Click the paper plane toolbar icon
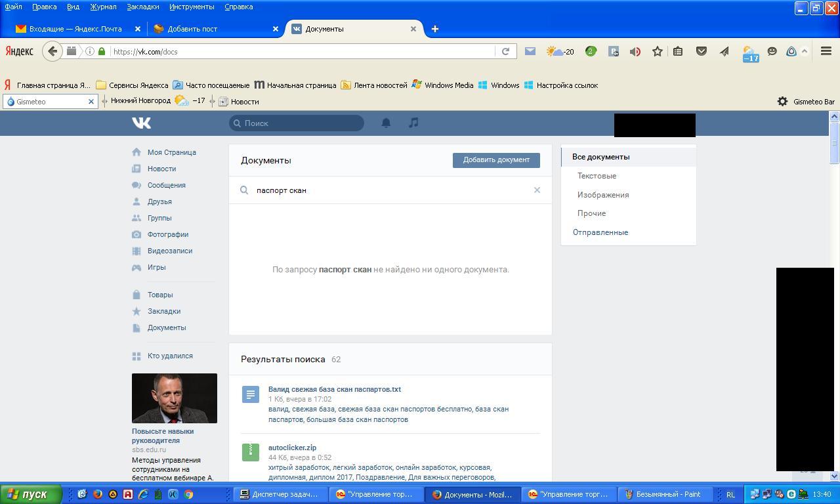Image resolution: width=840 pixels, height=504 pixels. (x=724, y=51)
